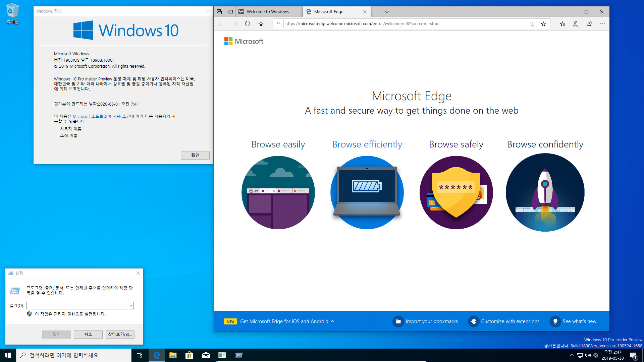Select Browse easily heading
This screenshot has width=644, height=362.
(x=278, y=144)
